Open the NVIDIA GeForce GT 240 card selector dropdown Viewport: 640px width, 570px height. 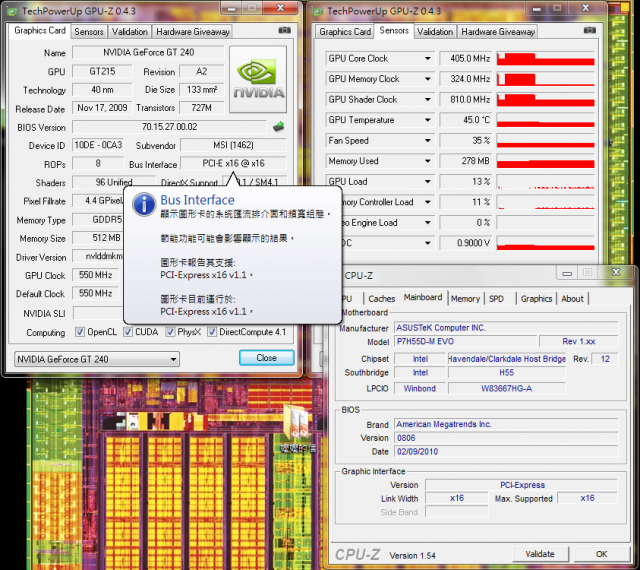(x=97, y=359)
